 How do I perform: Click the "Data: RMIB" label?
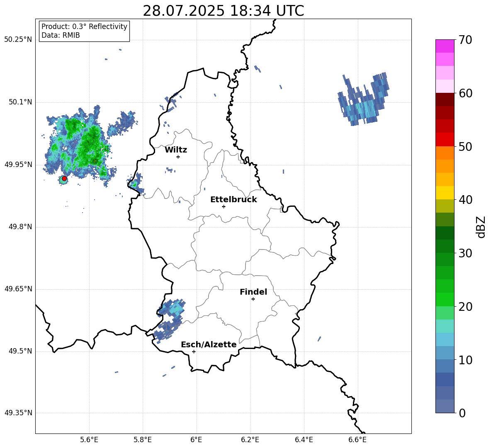click(61, 35)
